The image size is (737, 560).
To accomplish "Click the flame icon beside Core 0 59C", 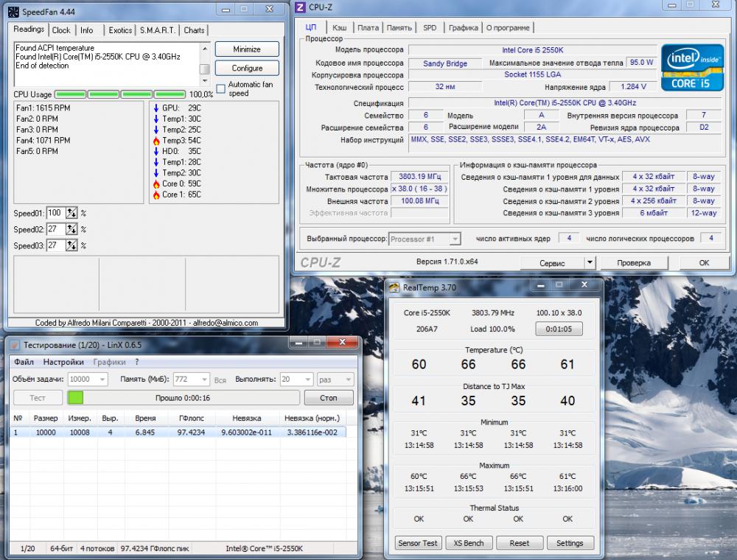I will point(156,183).
